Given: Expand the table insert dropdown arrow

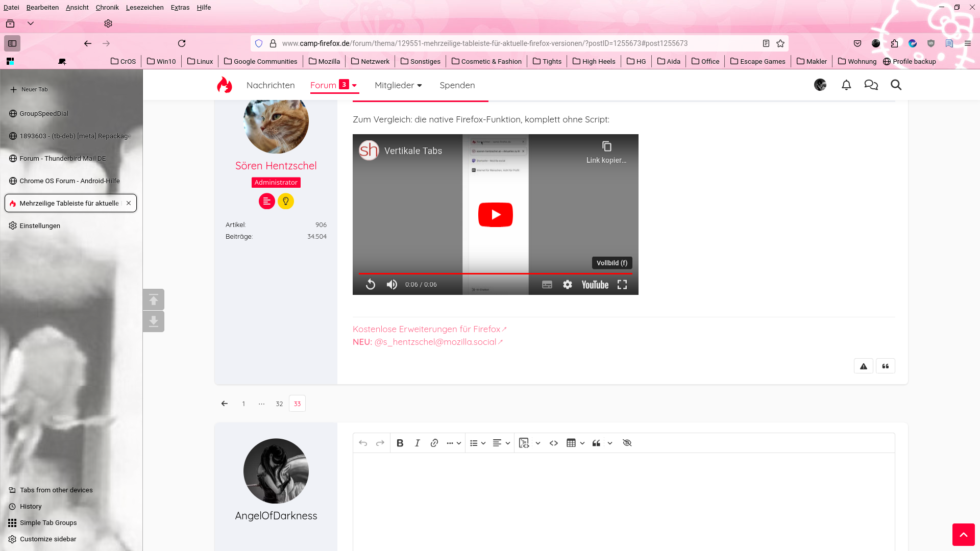Looking at the screenshot, I should (x=582, y=443).
